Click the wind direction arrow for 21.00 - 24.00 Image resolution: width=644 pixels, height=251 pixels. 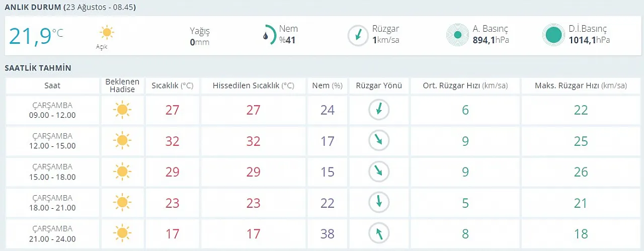coord(379,232)
